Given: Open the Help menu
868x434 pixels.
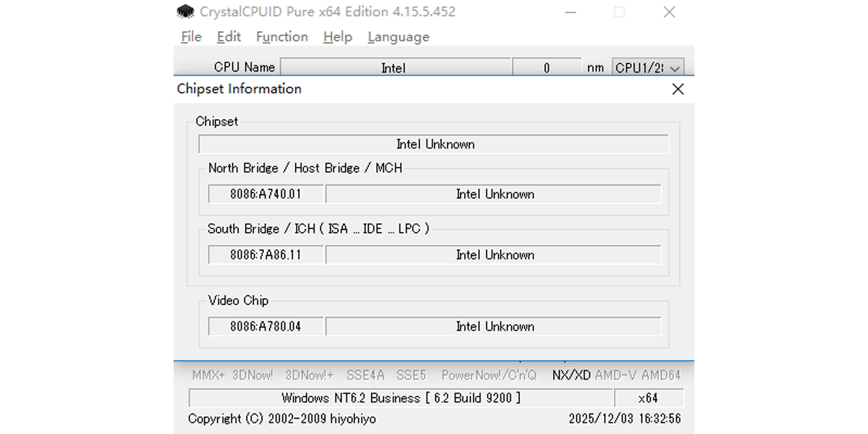Looking at the screenshot, I should click(x=337, y=37).
